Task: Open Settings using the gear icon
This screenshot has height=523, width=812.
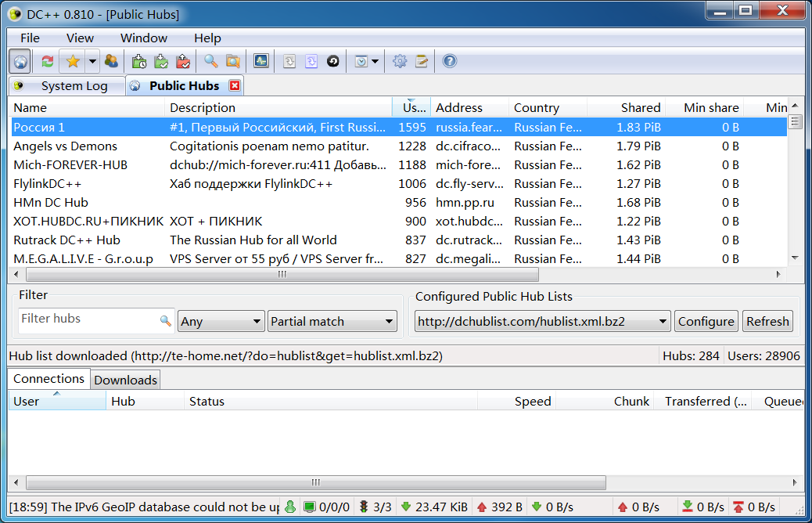Action: (400, 61)
